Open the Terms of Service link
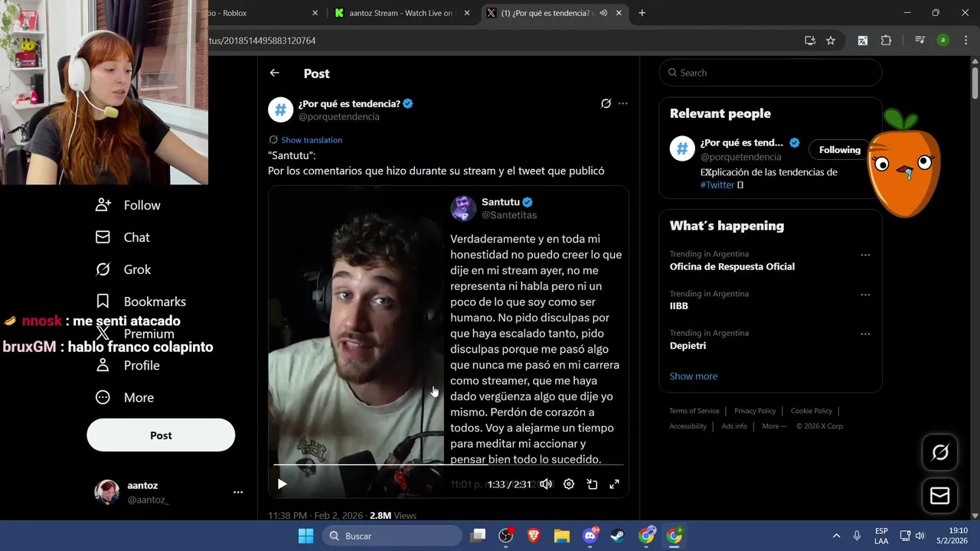Screen dimensions: 980x551 pyautogui.click(x=694, y=411)
